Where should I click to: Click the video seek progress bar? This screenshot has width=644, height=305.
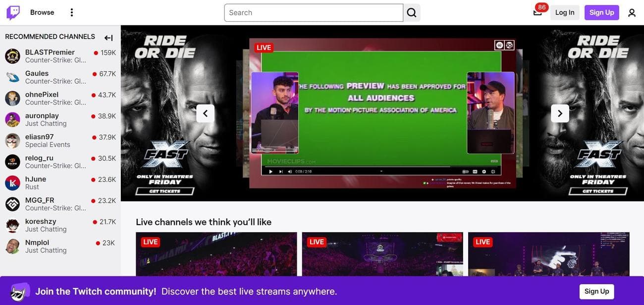(x=381, y=167)
